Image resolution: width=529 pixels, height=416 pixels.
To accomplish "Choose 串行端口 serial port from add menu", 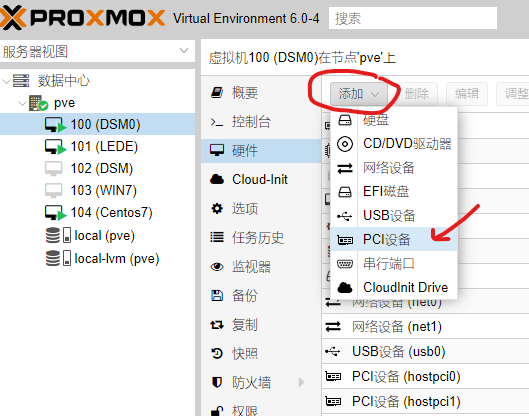I will click(394, 264).
